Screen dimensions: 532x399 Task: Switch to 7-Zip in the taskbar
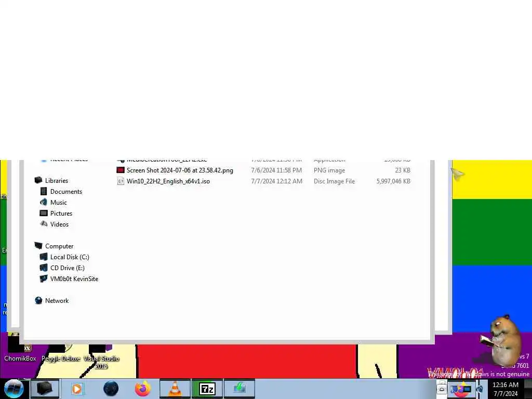(207, 389)
